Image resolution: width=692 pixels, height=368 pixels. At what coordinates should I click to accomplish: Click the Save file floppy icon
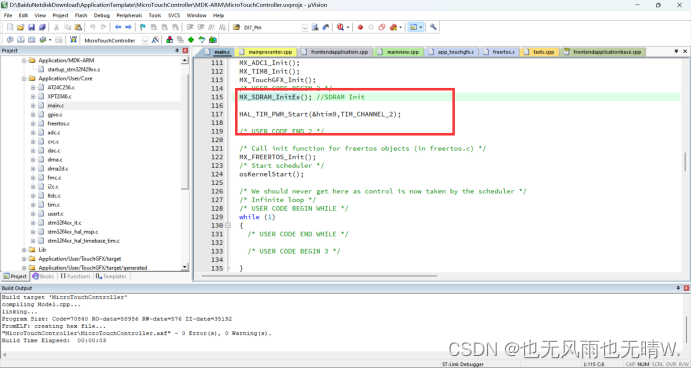click(31, 27)
